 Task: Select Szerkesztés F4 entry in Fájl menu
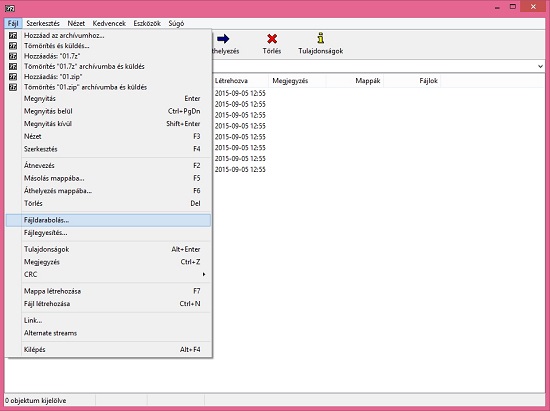click(108, 149)
